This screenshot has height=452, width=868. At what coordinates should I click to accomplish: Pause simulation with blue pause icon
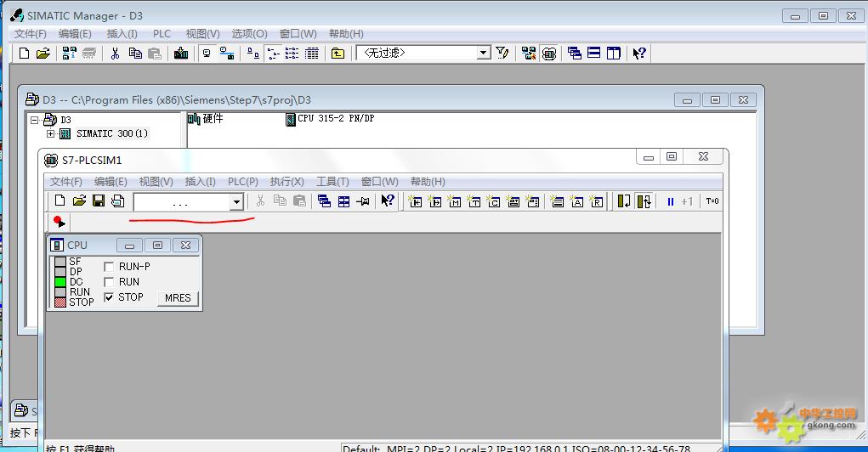pos(671,202)
